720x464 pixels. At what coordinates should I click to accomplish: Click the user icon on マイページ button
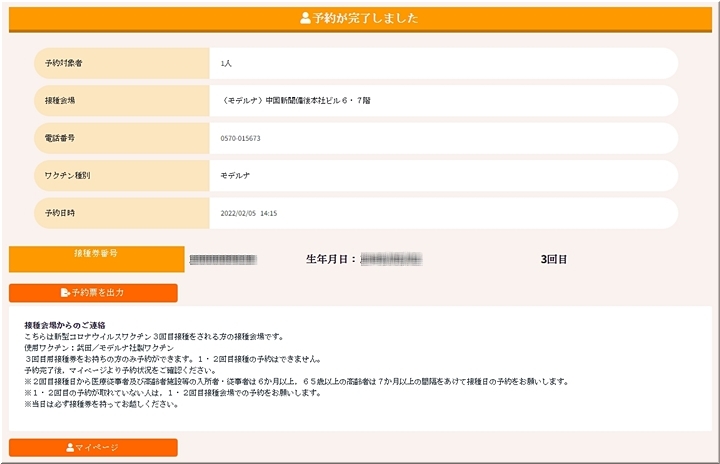point(71,447)
